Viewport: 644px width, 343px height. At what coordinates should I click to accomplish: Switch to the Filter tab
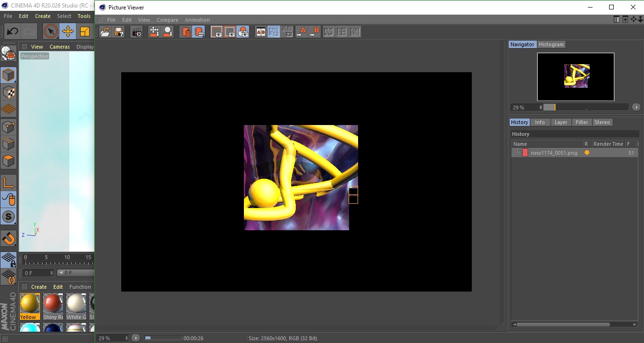[582, 122]
